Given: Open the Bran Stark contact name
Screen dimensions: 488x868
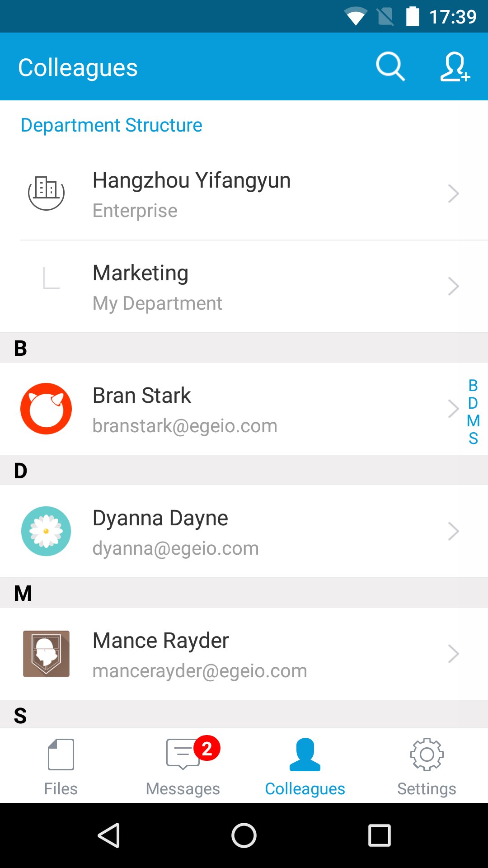Looking at the screenshot, I should tap(142, 396).
